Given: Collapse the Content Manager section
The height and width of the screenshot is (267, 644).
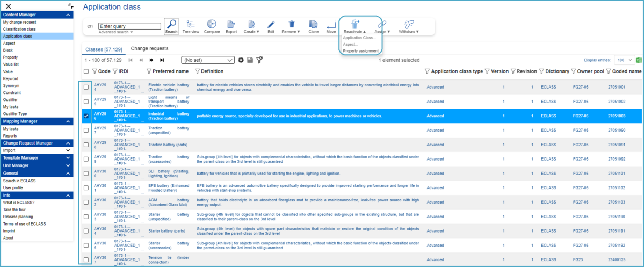Looking at the screenshot, I should pos(68,15).
